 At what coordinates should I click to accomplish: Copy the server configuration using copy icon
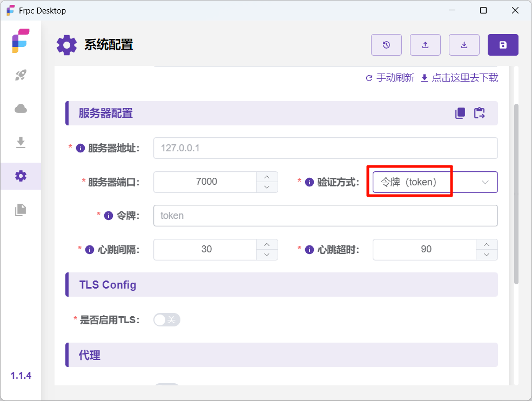point(460,113)
